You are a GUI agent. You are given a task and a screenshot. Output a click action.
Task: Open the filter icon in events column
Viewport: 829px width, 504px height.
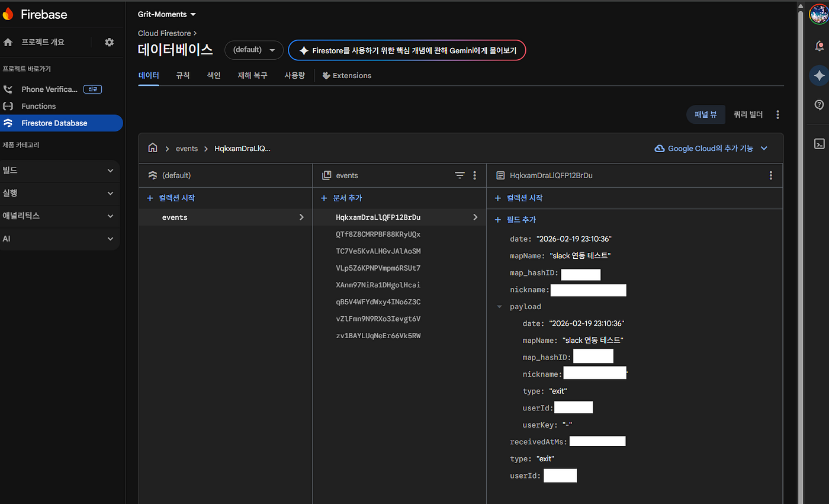point(460,175)
